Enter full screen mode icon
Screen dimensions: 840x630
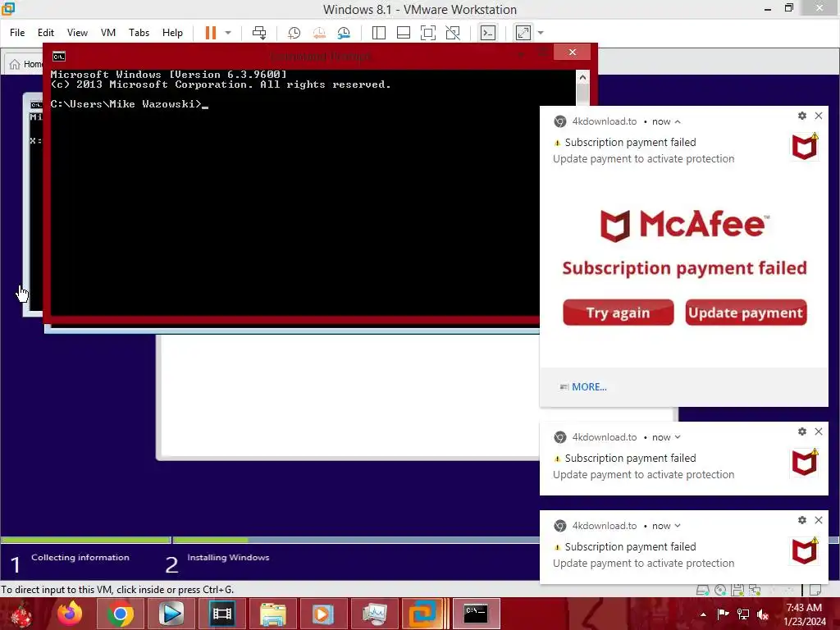[428, 33]
